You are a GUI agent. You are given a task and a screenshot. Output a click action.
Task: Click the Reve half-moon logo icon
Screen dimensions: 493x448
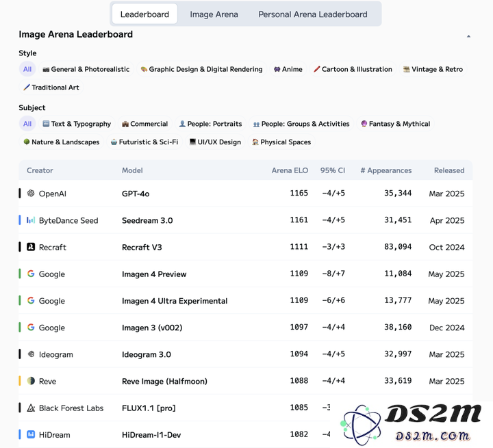tap(31, 381)
